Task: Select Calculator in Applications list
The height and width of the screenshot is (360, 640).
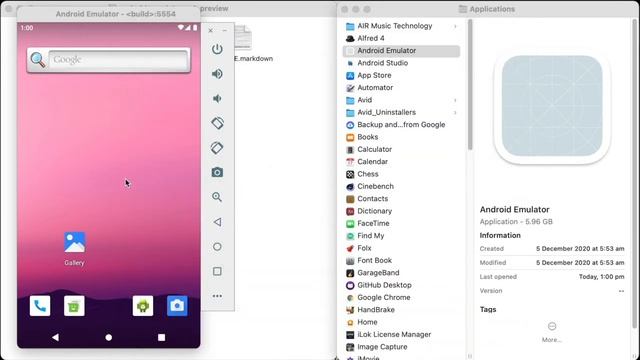Action: pos(401,149)
